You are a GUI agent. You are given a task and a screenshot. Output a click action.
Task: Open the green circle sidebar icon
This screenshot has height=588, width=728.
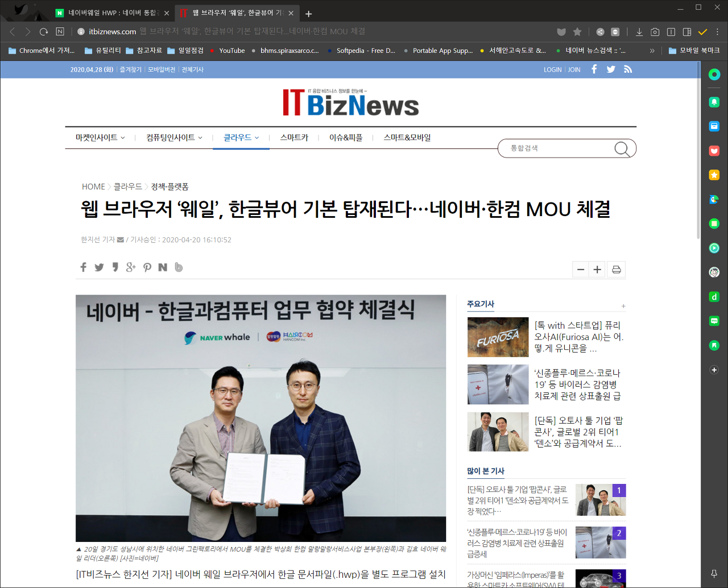tap(714, 74)
